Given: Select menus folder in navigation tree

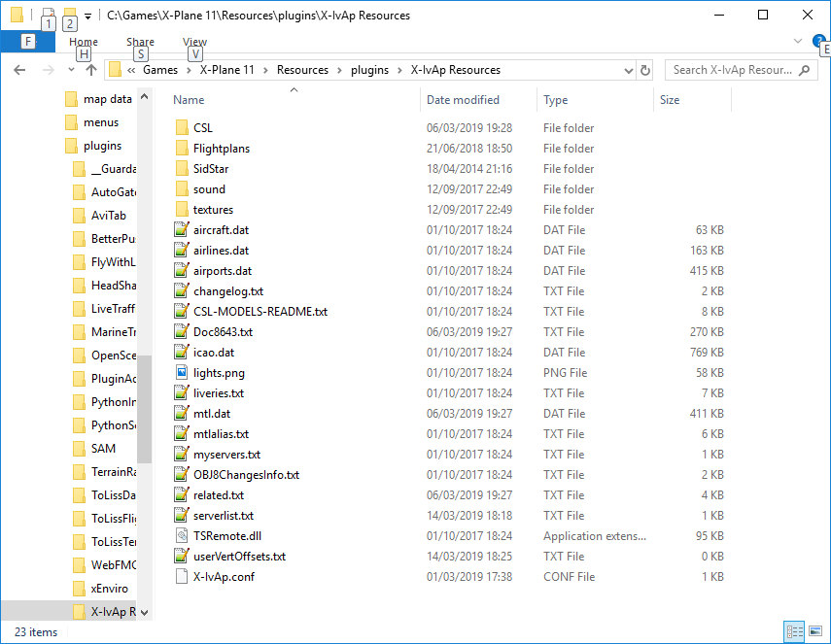Looking at the screenshot, I should (x=101, y=122).
